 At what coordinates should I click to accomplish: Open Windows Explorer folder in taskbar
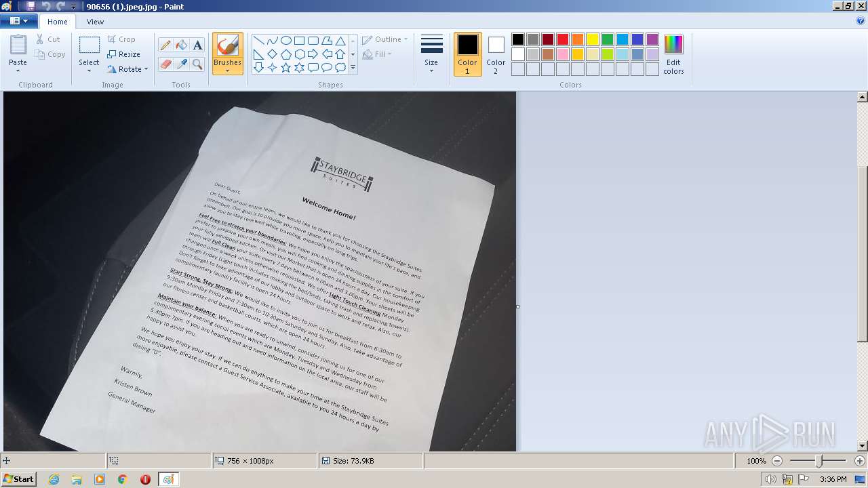[77, 479]
